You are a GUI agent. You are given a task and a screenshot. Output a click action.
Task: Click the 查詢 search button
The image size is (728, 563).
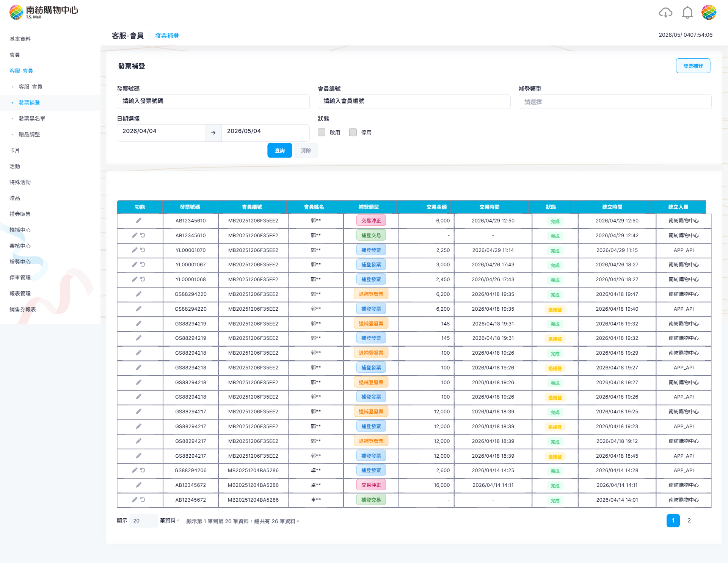point(279,150)
